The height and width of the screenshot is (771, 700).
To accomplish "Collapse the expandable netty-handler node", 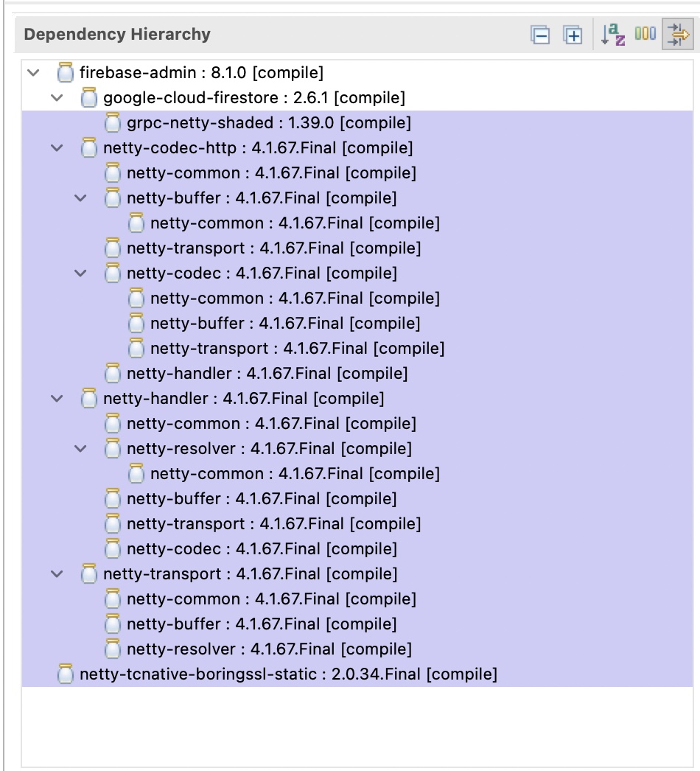I will (x=57, y=399).
